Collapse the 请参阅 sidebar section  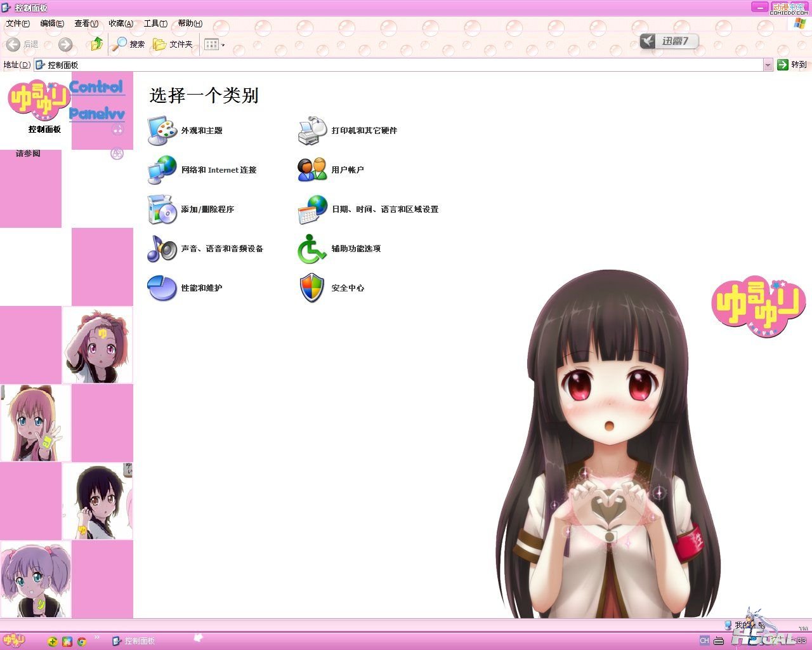click(117, 154)
